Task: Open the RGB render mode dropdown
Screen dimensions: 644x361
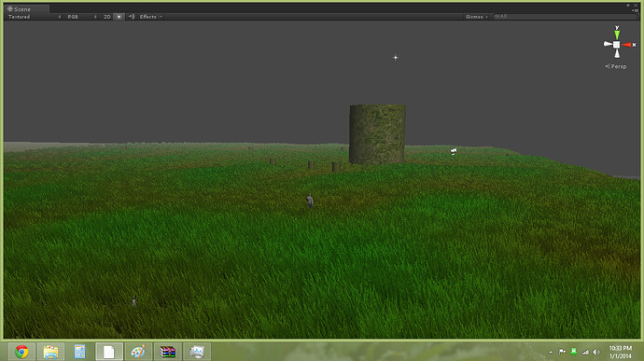Action: (82, 17)
